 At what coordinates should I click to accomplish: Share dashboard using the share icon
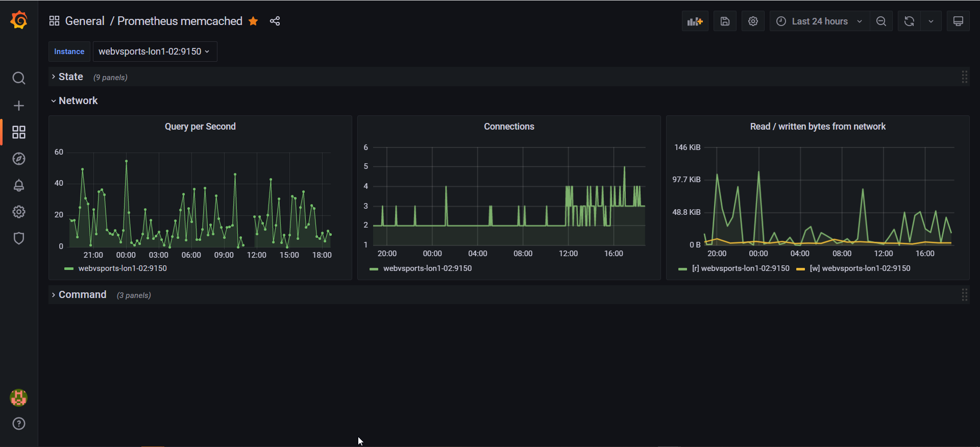[x=275, y=21]
